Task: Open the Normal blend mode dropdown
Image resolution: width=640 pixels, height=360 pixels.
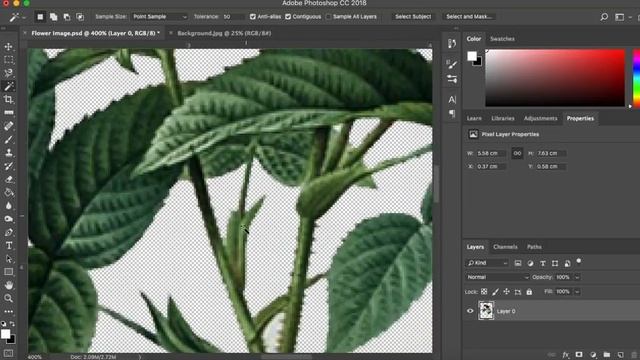Action: click(497, 277)
